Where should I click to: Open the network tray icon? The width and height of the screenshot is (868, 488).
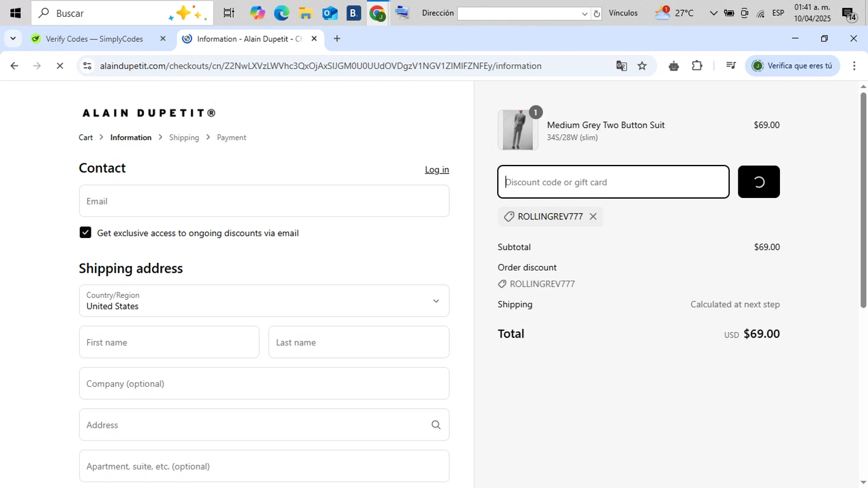point(761,13)
